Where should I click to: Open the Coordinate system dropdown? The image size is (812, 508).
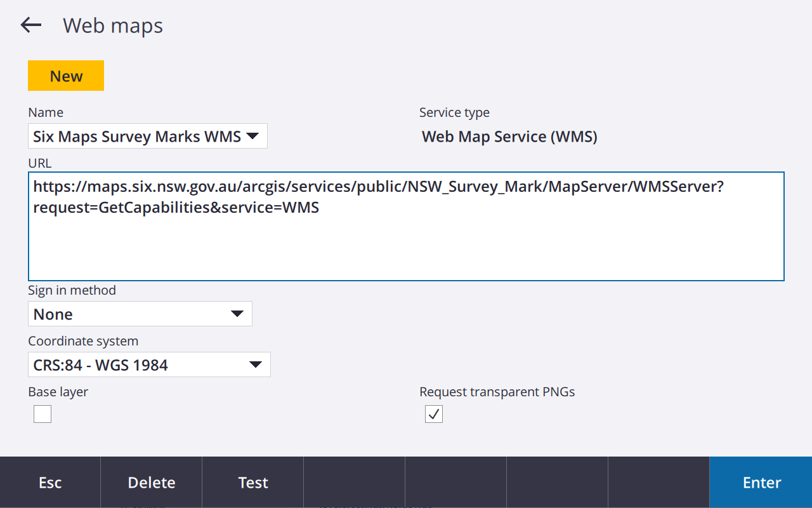(x=149, y=364)
